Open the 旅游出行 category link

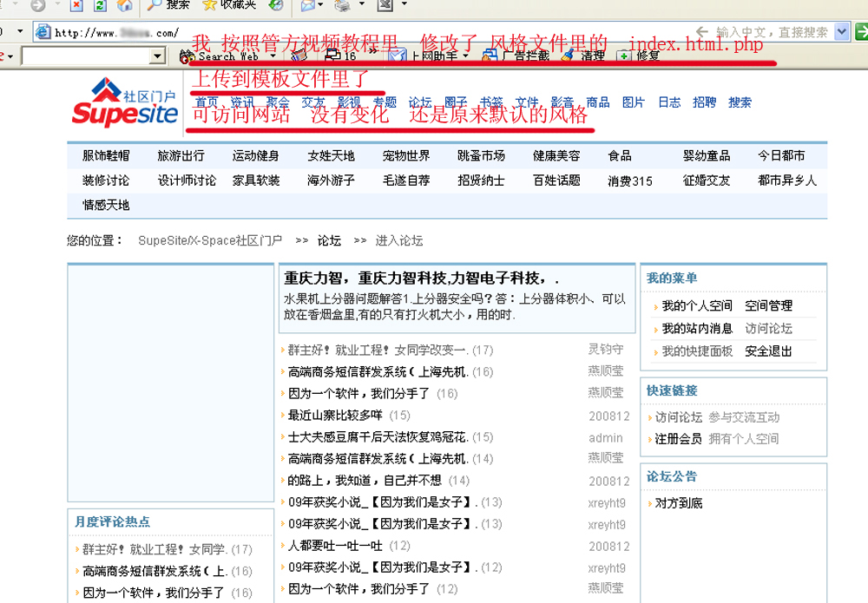point(181,156)
